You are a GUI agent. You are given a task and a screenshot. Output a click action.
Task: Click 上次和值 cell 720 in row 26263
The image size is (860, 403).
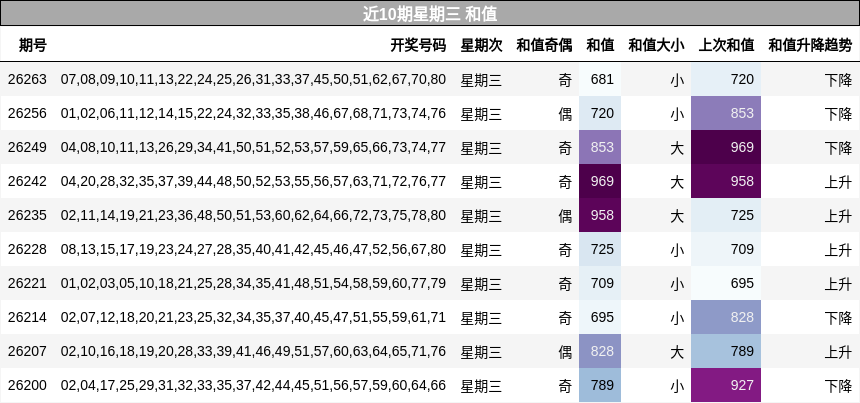coord(726,80)
